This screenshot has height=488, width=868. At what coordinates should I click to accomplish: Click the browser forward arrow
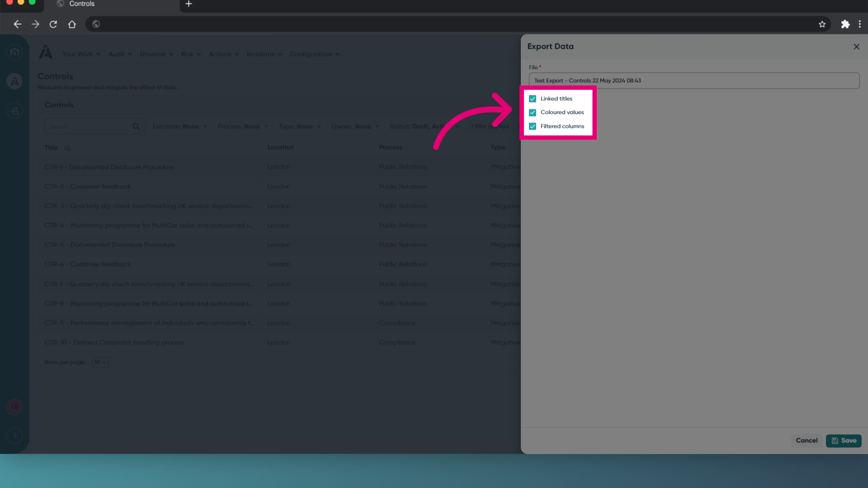[x=35, y=24]
